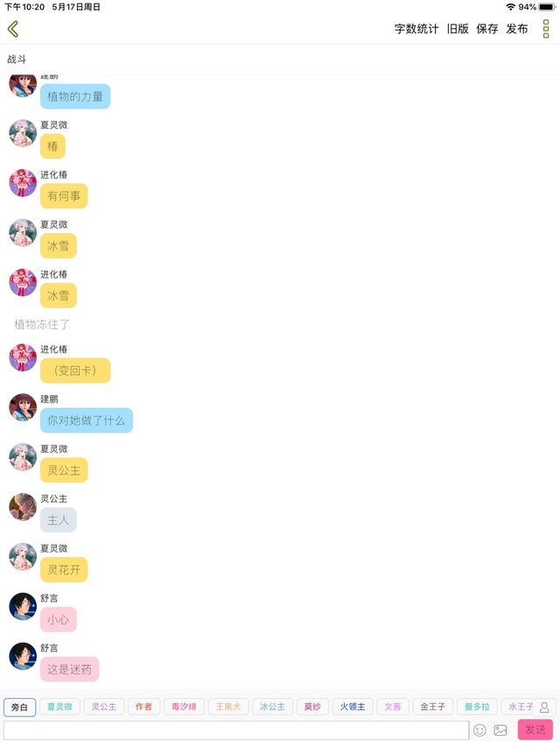The image size is (560, 747).
Task: Select the 夏灵微 character role
Action: [x=59, y=707]
